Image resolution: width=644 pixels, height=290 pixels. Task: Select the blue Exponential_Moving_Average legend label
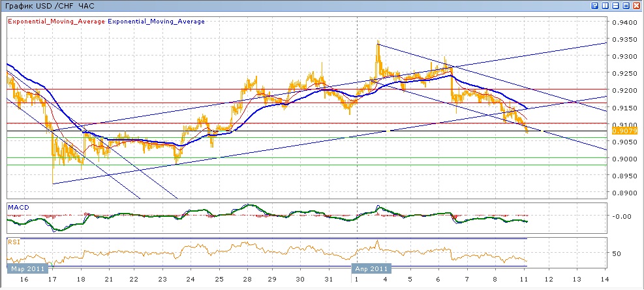(156, 22)
